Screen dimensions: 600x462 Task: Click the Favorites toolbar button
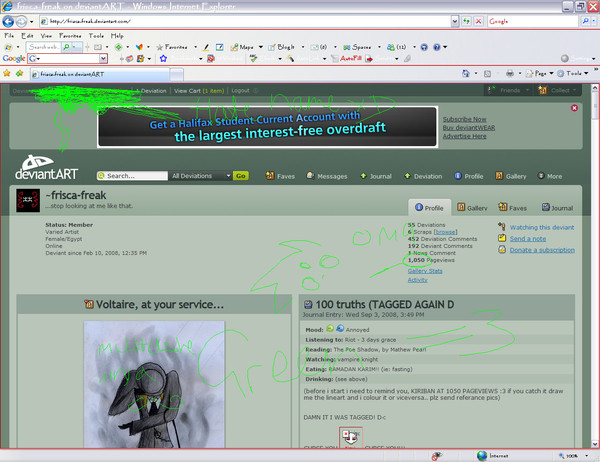[172, 47]
